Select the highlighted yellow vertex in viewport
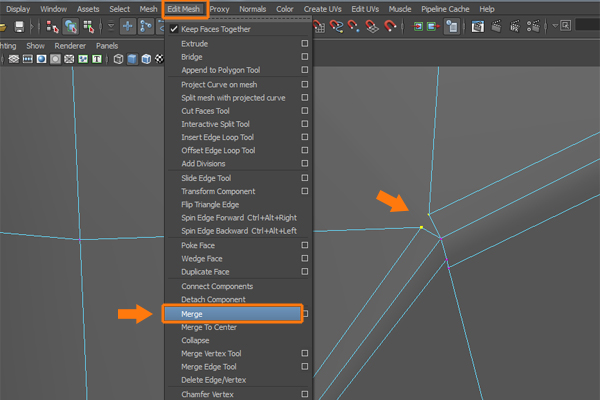The width and height of the screenshot is (600, 400). click(422, 228)
